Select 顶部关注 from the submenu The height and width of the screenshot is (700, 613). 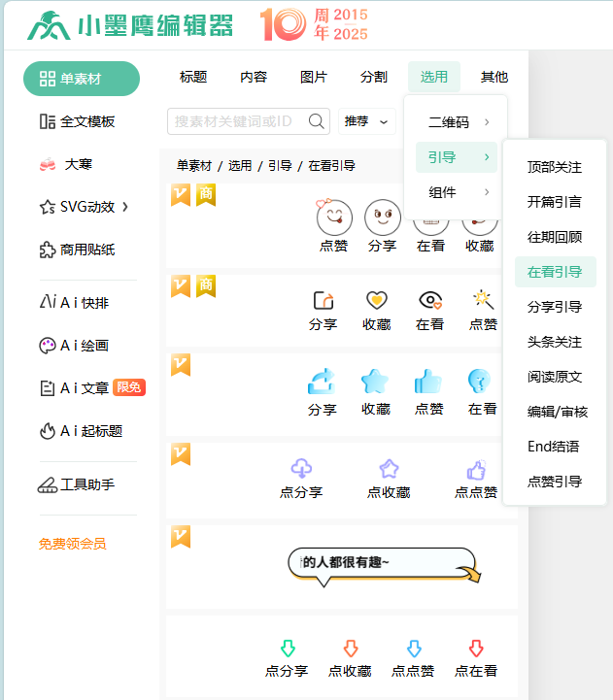coord(555,167)
